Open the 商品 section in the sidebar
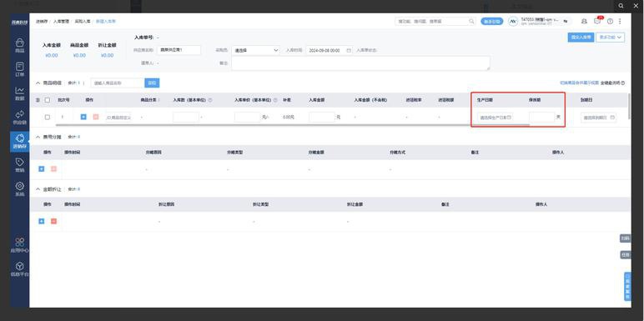The height and width of the screenshot is (321, 644). pos(20,45)
